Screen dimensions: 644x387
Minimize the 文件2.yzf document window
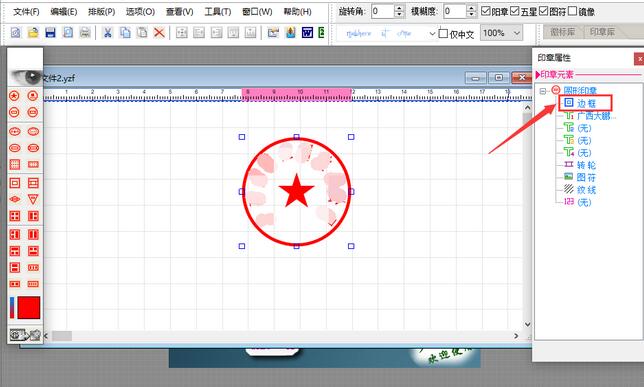click(x=476, y=78)
